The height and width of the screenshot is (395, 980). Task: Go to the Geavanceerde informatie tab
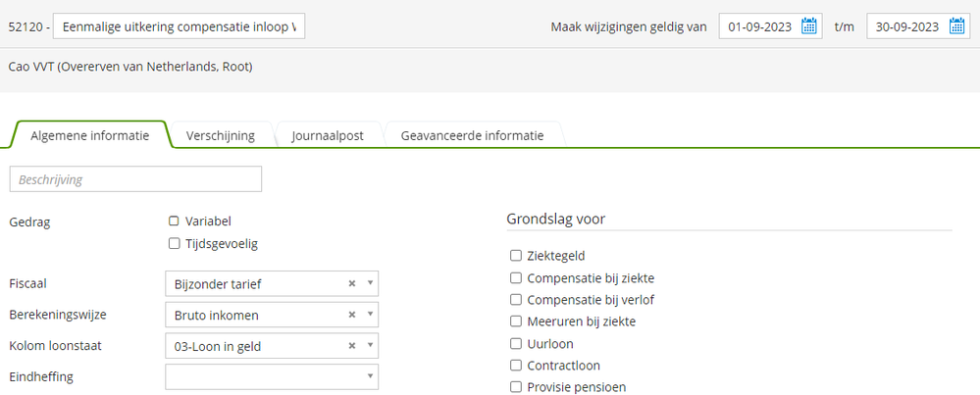click(x=472, y=136)
